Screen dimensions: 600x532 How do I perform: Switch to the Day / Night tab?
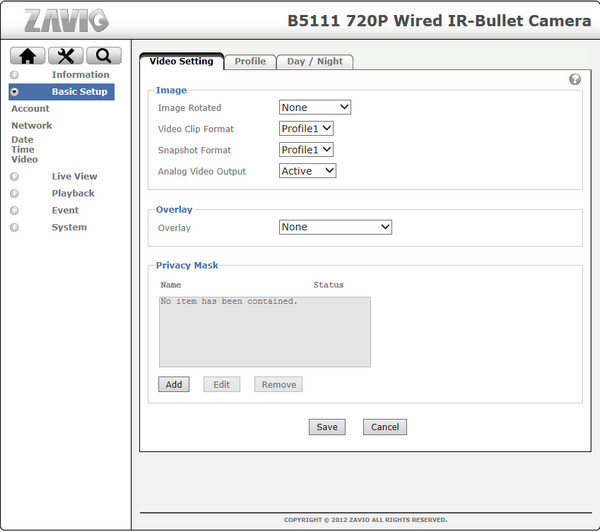coord(314,61)
